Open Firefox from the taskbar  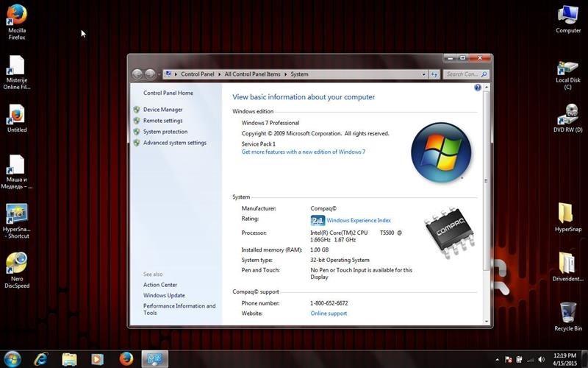(x=126, y=359)
